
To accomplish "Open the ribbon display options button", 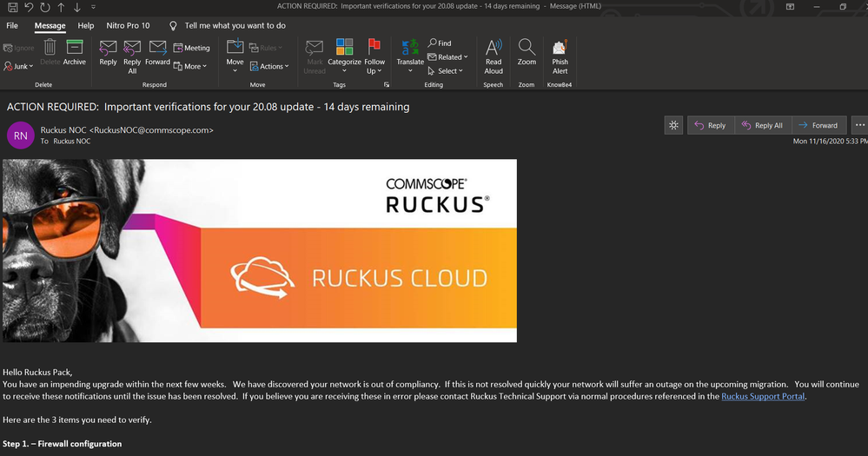I will point(789,7).
